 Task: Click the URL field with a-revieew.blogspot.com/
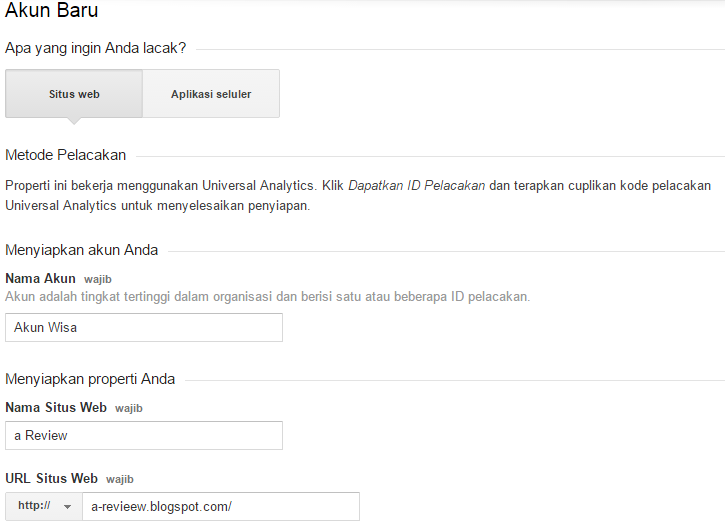pyautogui.click(x=221, y=506)
